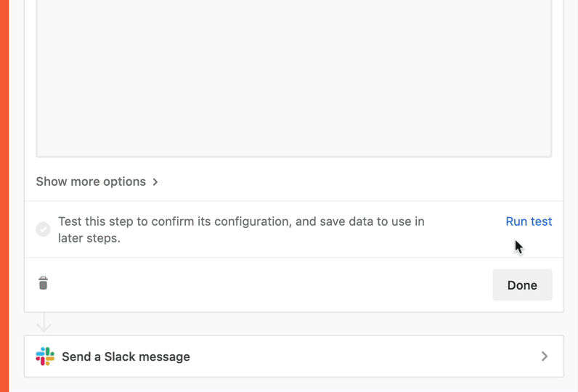578x392 pixels.
Task: Click empty middle of Send a Slack message row
Action: point(363,356)
